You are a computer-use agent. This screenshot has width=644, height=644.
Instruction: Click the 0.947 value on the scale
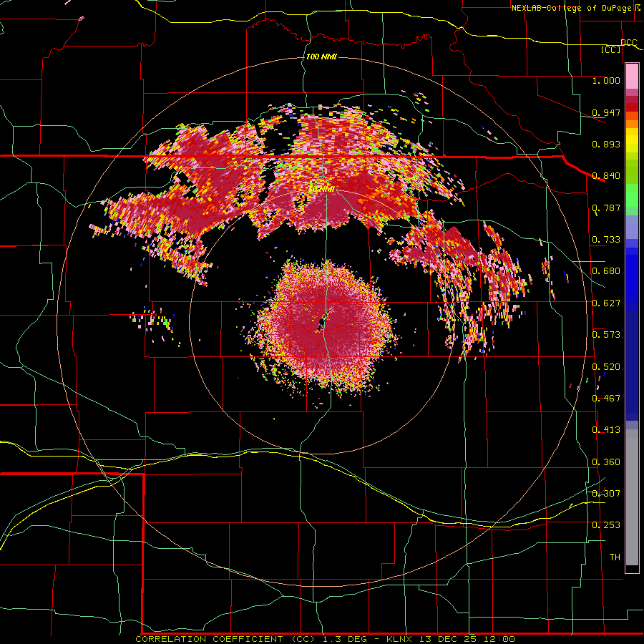point(606,112)
